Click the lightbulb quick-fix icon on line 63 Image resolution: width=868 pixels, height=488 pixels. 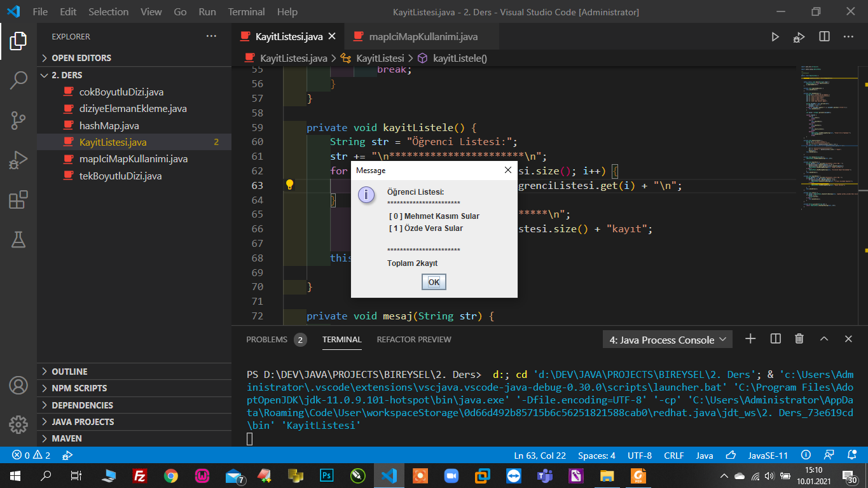pos(289,185)
